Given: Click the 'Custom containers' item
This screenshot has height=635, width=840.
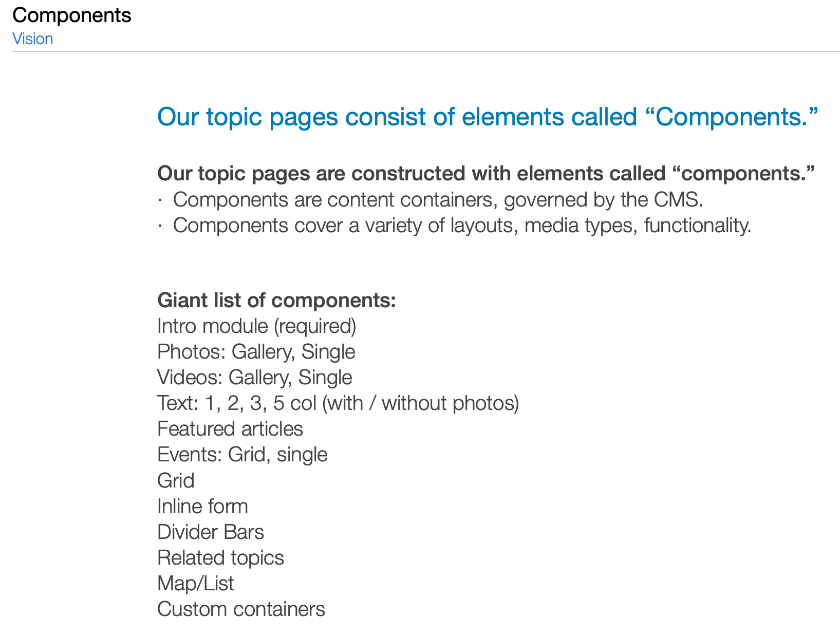Looking at the screenshot, I should tap(241, 609).
